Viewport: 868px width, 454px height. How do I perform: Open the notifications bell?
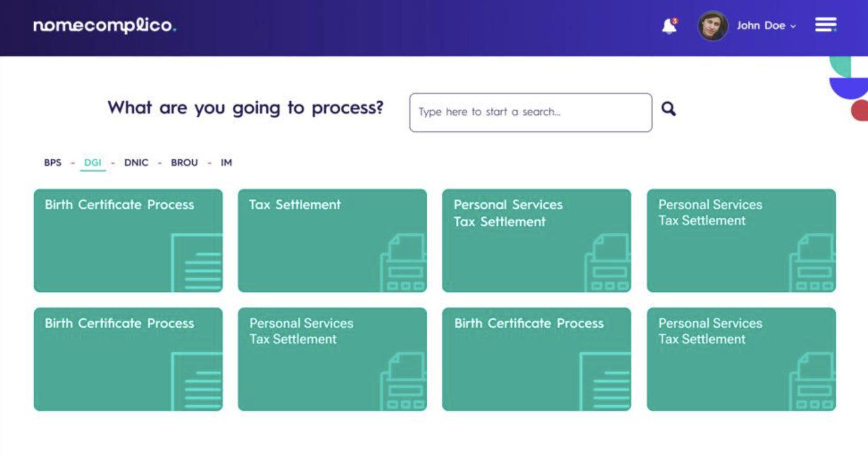click(x=668, y=26)
